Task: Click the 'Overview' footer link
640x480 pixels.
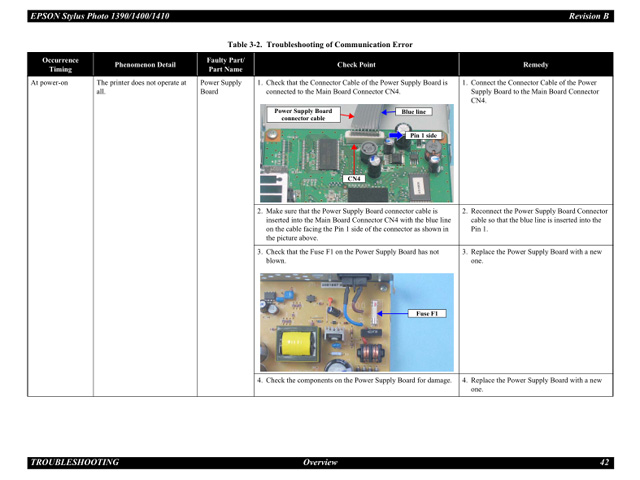Action: [320, 462]
